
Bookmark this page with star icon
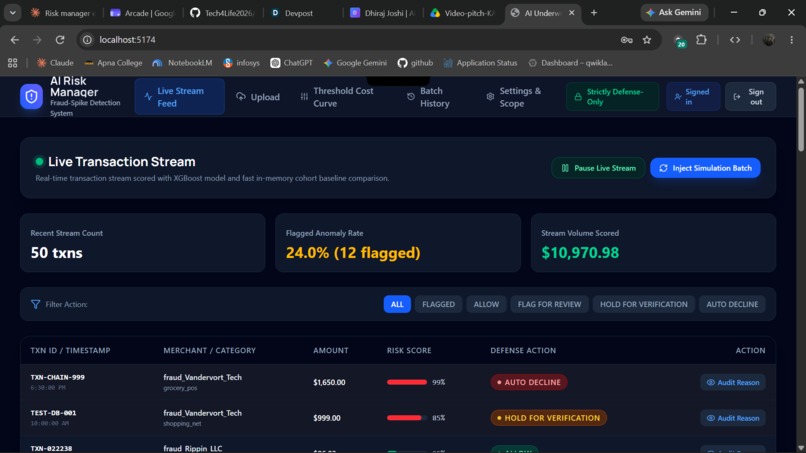(647, 40)
